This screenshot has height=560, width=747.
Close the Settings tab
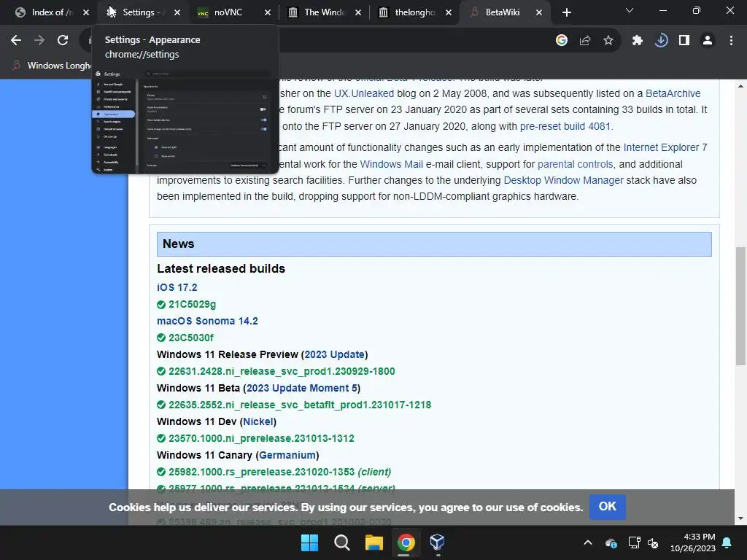[177, 12]
